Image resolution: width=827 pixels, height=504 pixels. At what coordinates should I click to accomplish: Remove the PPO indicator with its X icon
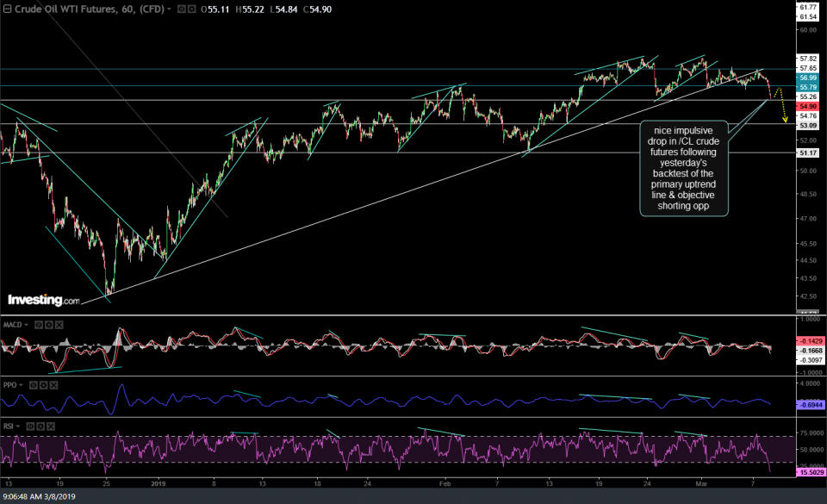53,385
